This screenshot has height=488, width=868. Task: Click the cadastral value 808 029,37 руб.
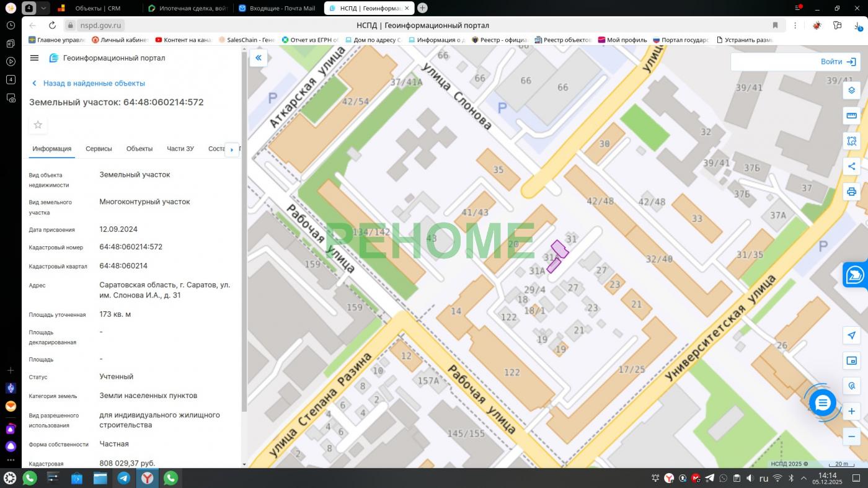(x=127, y=463)
